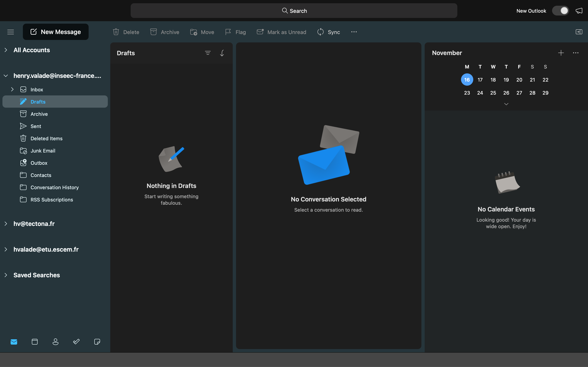Open Tasks checkmark view in bottom bar

(x=76, y=342)
